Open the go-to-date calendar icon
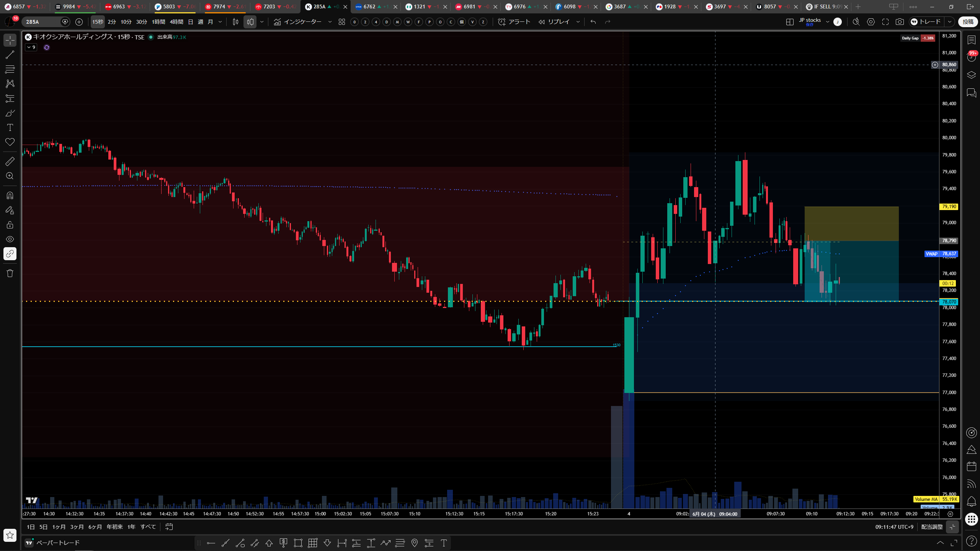Image resolution: width=980 pixels, height=551 pixels. tap(169, 527)
